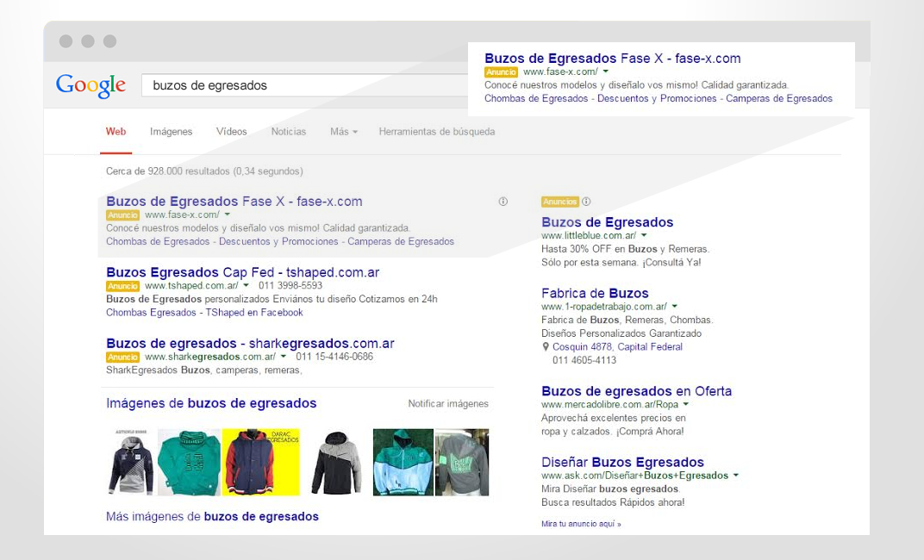Click the text Diseños Personalizados Garantizado

point(621,333)
